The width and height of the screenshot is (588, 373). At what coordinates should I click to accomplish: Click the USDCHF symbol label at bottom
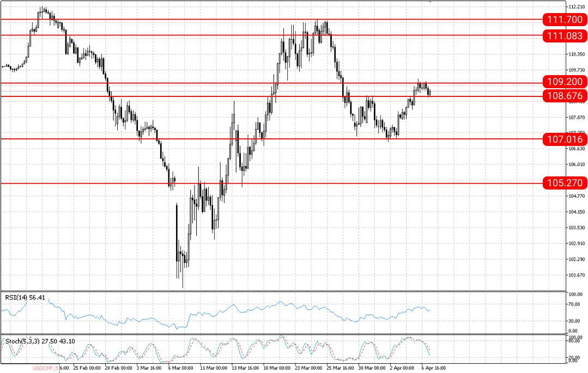click(x=46, y=369)
